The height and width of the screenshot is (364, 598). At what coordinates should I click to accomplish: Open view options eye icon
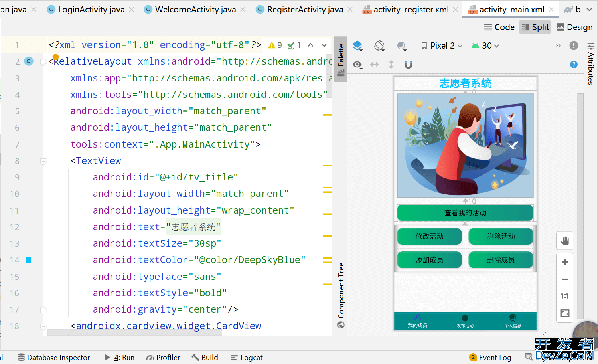pyautogui.click(x=358, y=65)
